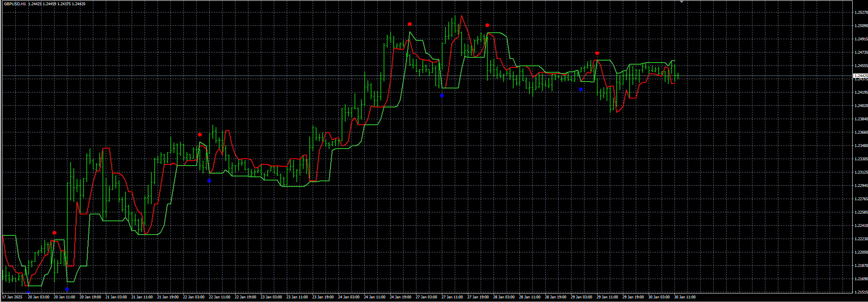Click the 28 Jan 03:00 time axis label
This screenshot has height=302, width=868.
click(x=504, y=297)
